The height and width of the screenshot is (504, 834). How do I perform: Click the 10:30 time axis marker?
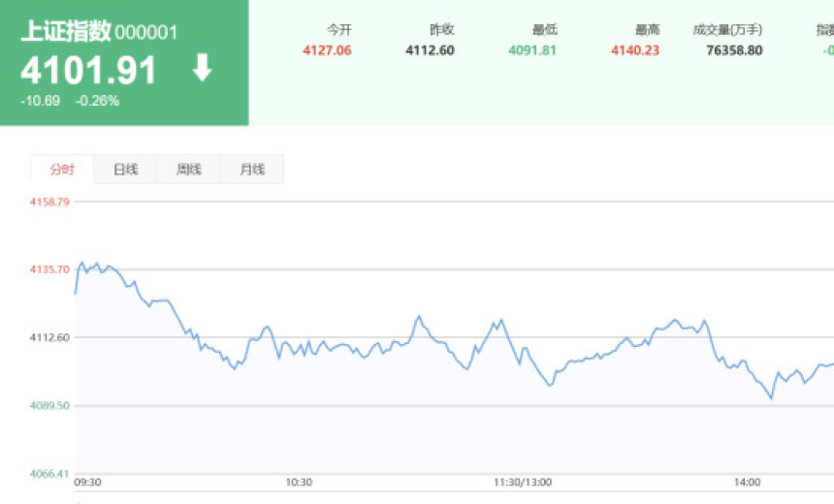pyautogui.click(x=299, y=482)
